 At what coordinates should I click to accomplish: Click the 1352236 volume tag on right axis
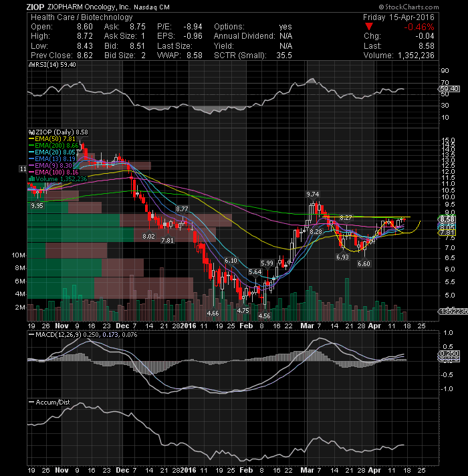click(x=453, y=311)
